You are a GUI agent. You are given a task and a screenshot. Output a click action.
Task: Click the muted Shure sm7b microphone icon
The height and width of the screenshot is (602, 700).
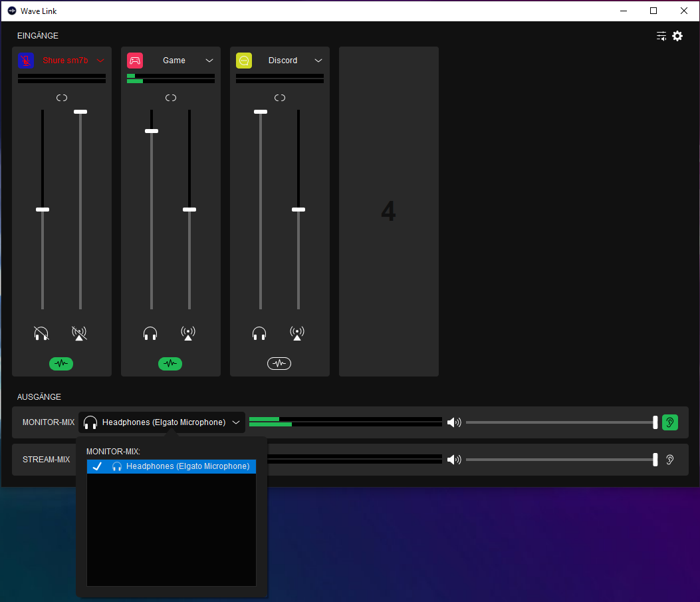(x=26, y=61)
